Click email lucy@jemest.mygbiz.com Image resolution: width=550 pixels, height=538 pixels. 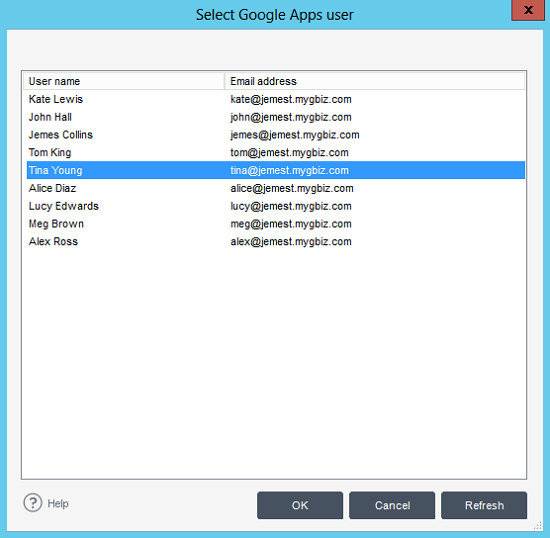pyautogui.click(x=291, y=206)
